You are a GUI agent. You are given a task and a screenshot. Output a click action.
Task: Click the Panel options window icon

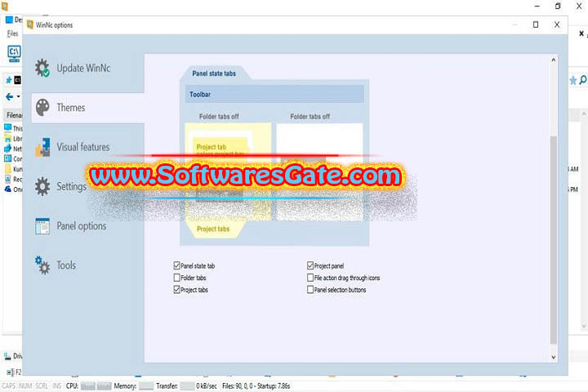[42, 226]
